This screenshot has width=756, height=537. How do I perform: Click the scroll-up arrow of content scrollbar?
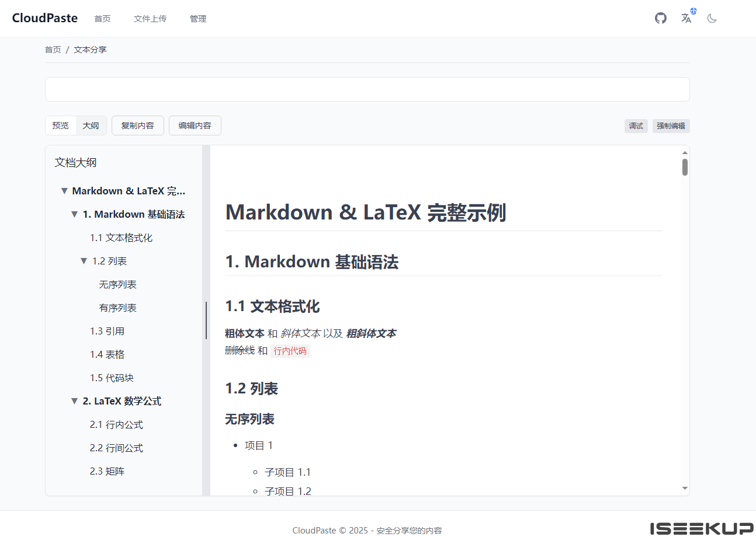pos(685,152)
